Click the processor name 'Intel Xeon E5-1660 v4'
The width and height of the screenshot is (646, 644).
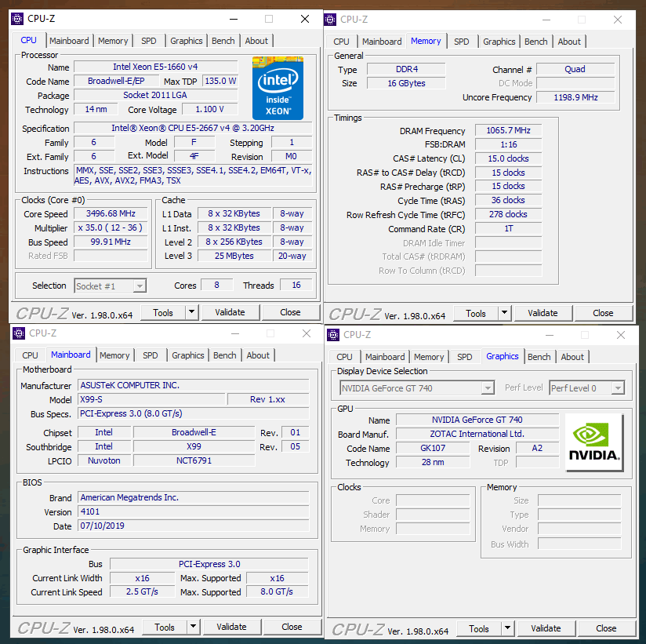[156, 67]
